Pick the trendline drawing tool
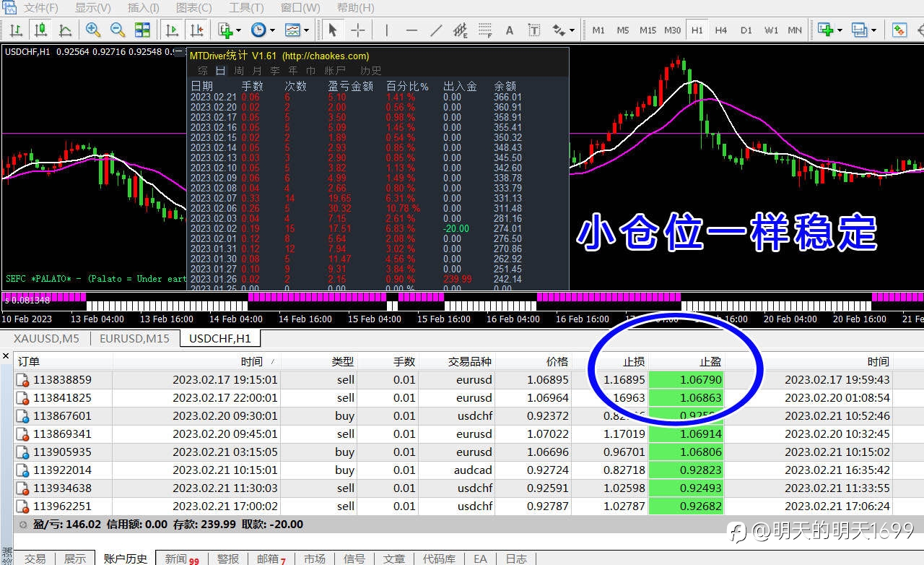The width and height of the screenshot is (924, 565). [436, 30]
